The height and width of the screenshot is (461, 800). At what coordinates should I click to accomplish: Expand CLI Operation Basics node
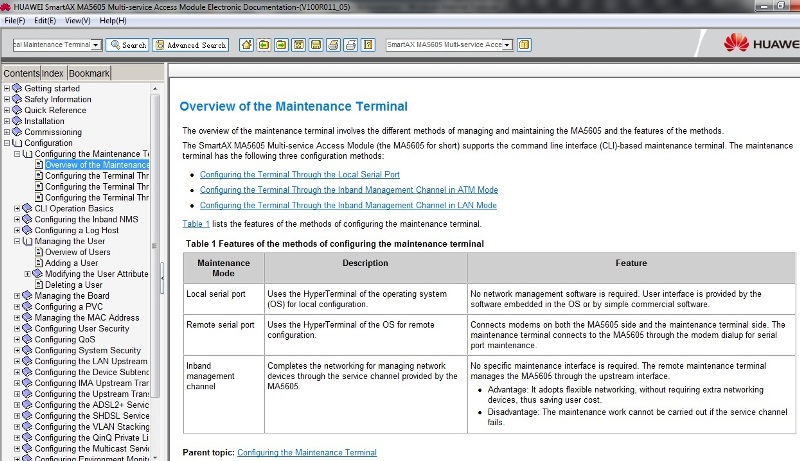click(17, 209)
